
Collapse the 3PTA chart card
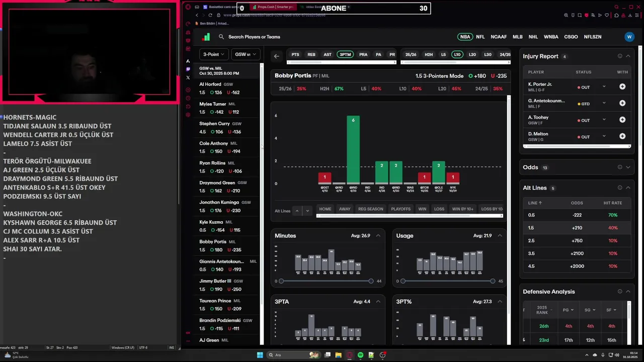[378, 302]
